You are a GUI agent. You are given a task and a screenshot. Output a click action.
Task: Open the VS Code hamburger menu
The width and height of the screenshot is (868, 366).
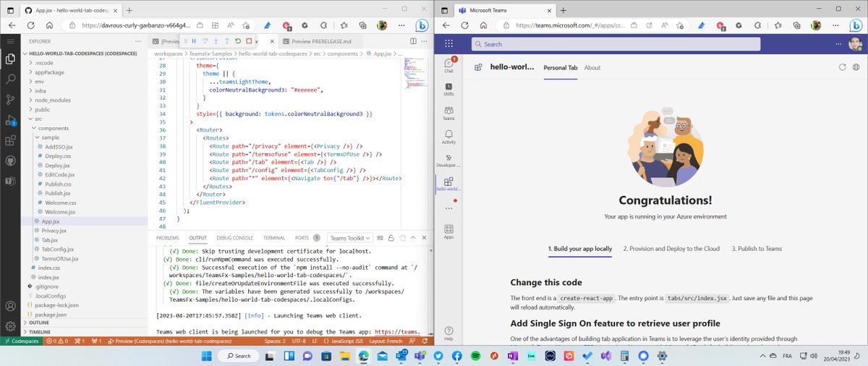[x=11, y=41]
